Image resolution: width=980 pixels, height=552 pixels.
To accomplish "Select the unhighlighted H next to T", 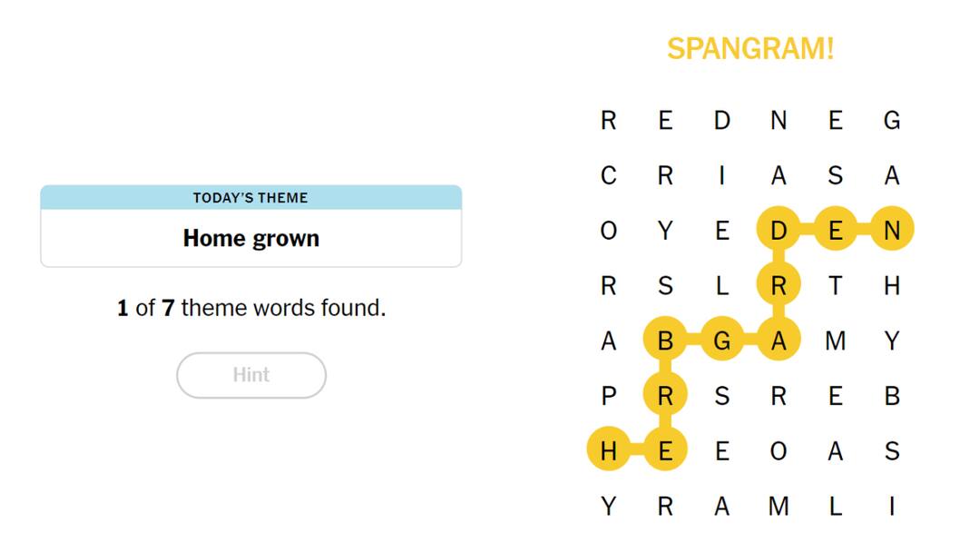I will (x=891, y=286).
